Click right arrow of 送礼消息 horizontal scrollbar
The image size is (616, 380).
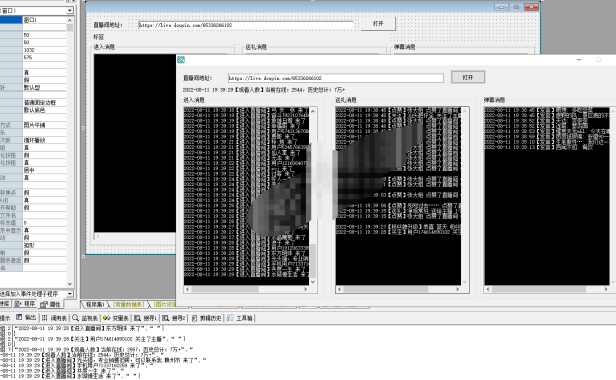pyautogui.click(x=457, y=289)
